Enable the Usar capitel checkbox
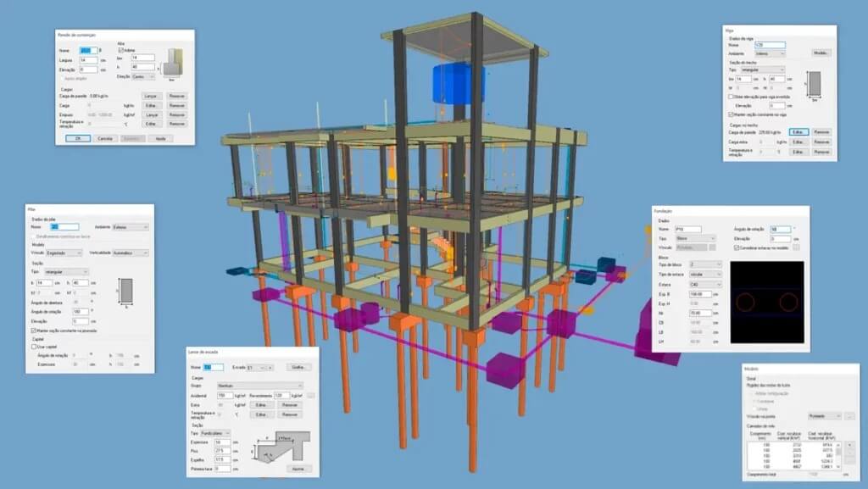The width and height of the screenshot is (868, 489). pos(34,347)
